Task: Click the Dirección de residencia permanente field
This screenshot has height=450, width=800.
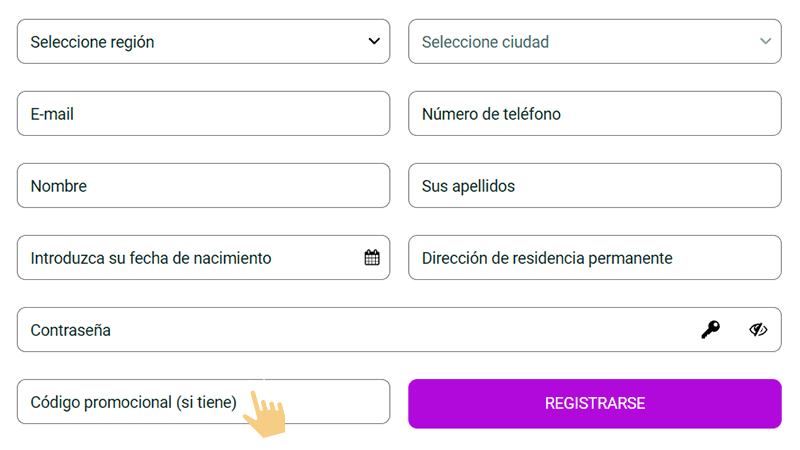Action: 594,258
